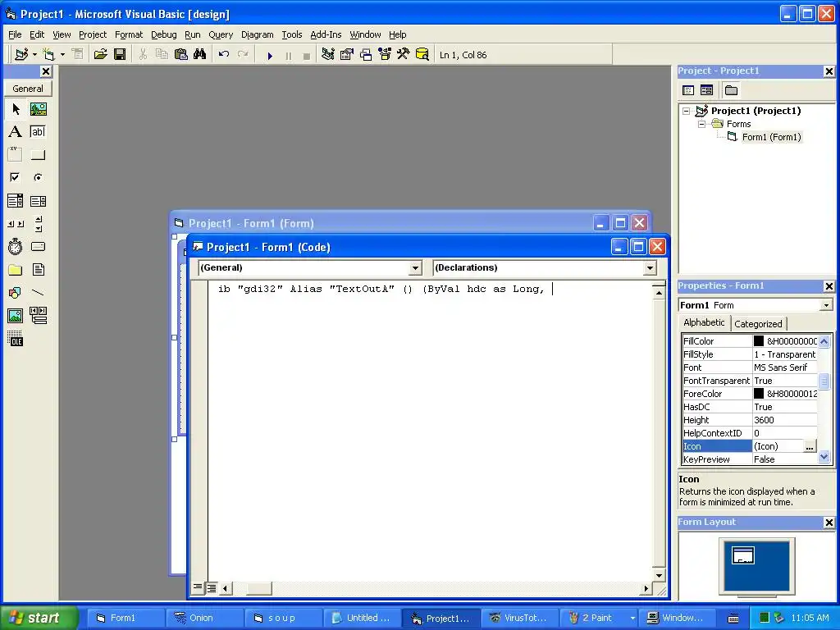Select the Shape control tool
Image resolution: width=840 pixels, height=630 pixels.
[x=15, y=293]
